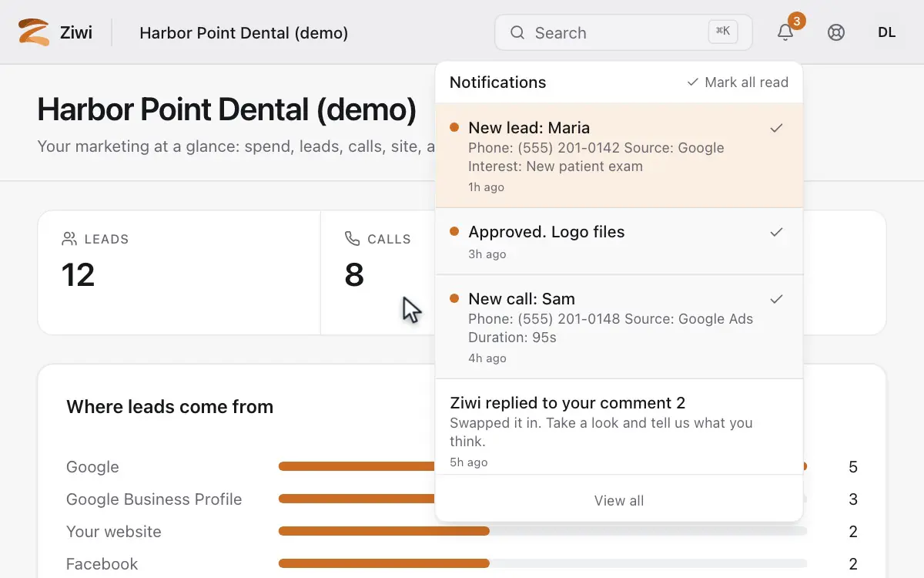The width and height of the screenshot is (924, 578).
Task: Mark Approved. Logo files notification read
Action: tap(777, 232)
